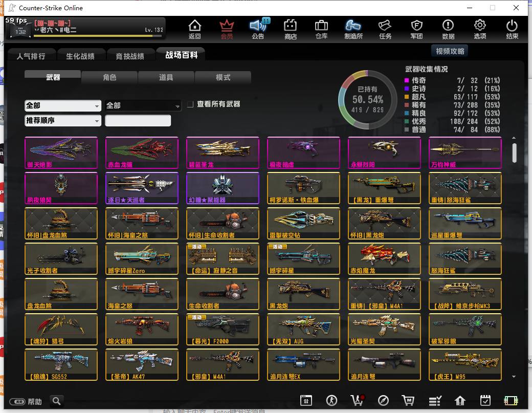The height and width of the screenshot is (413, 532).
Task: Select the 道具 sub-tab
Action: [x=166, y=77]
